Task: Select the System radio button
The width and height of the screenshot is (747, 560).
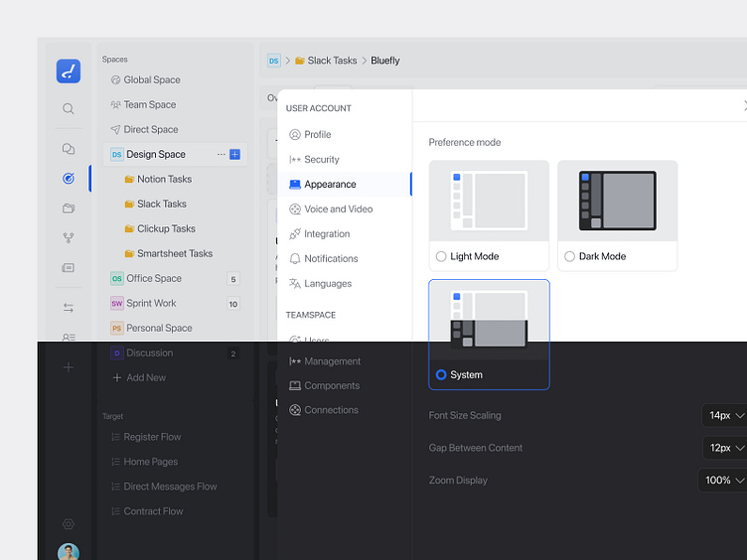Action: coord(441,375)
